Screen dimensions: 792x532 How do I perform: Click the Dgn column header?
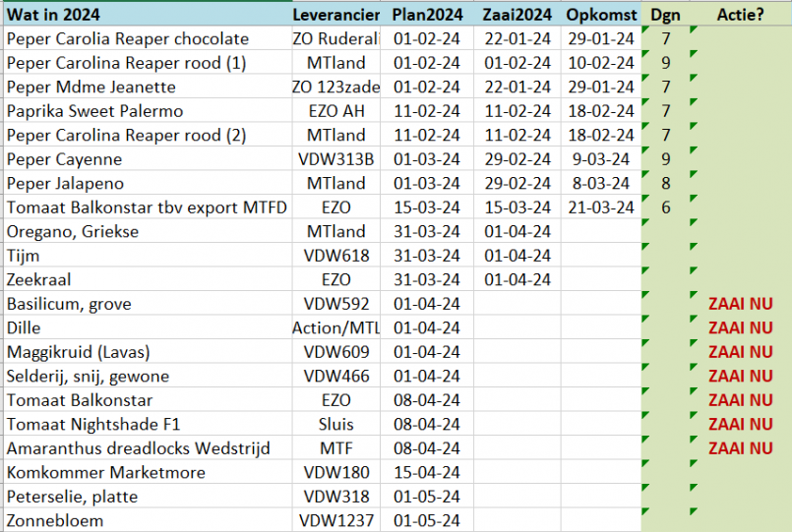(666, 15)
